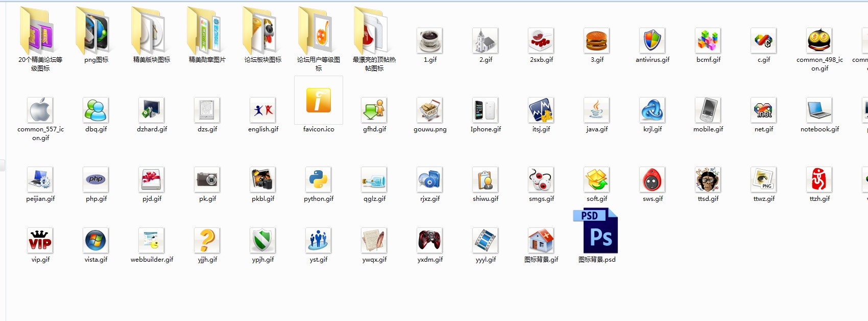Select the 精美勋章图片 folder

(x=207, y=31)
